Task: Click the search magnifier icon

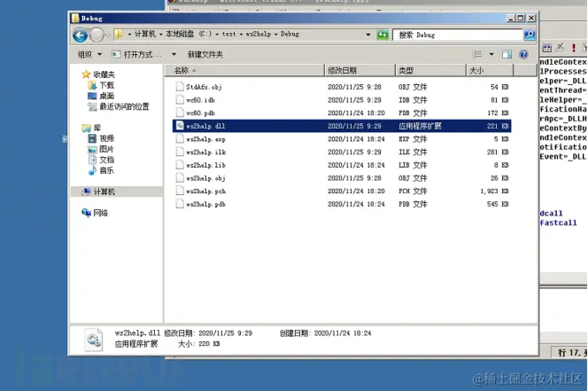Action: (530, 35)
